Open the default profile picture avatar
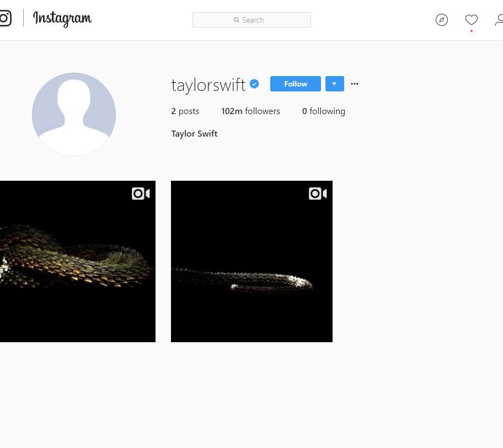 click(x=74, y=115)
